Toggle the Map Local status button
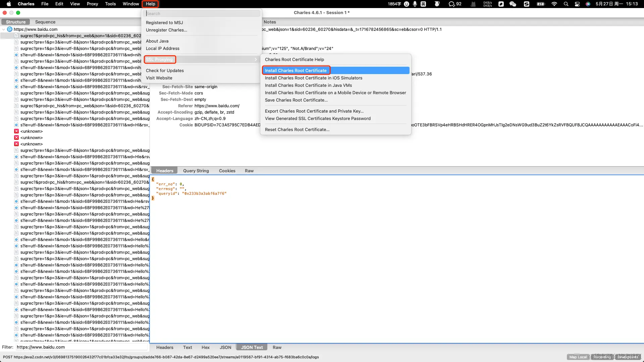 [578, 357]
